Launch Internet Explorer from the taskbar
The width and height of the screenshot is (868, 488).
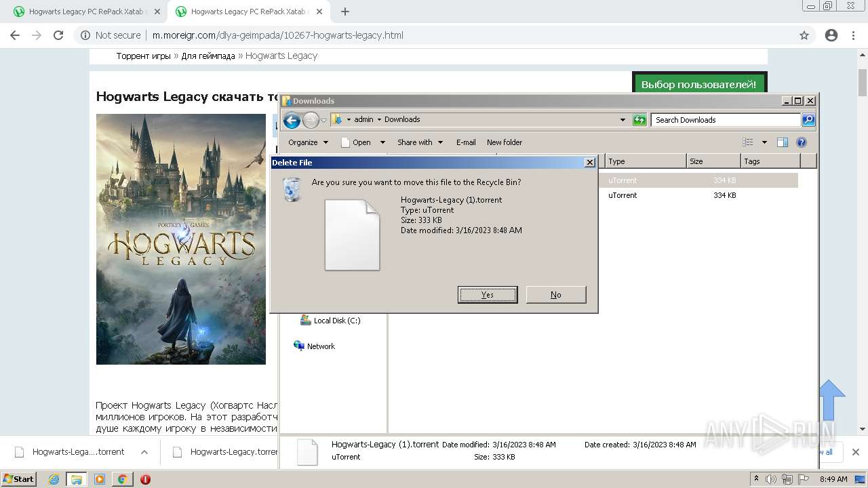[54, 479]
